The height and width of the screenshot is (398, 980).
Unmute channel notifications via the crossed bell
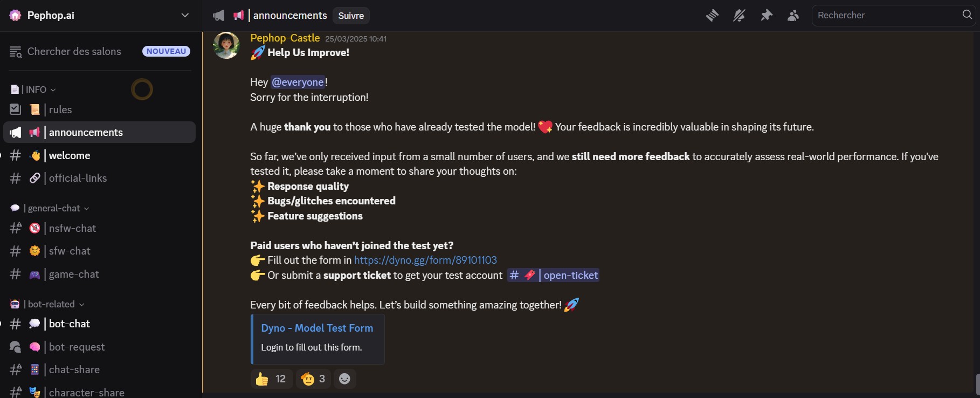coord(739,15)
